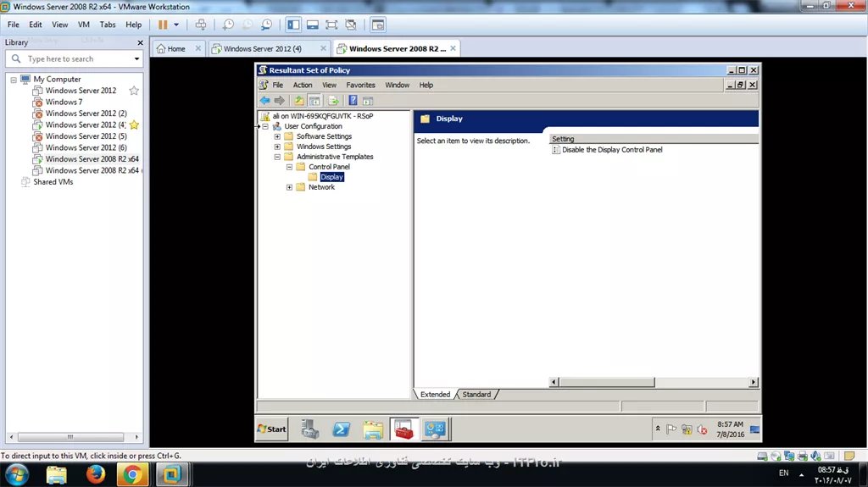The height and width of the screenshot is (487, 868).
Task: Open the VM menu in VMware
Action: click(x=84, y=25)
